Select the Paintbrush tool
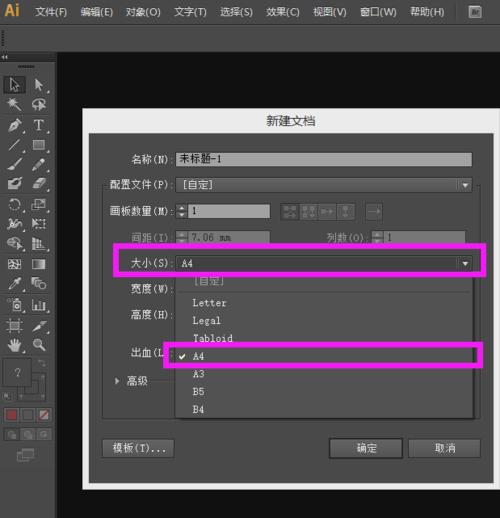 pos(14,164)
